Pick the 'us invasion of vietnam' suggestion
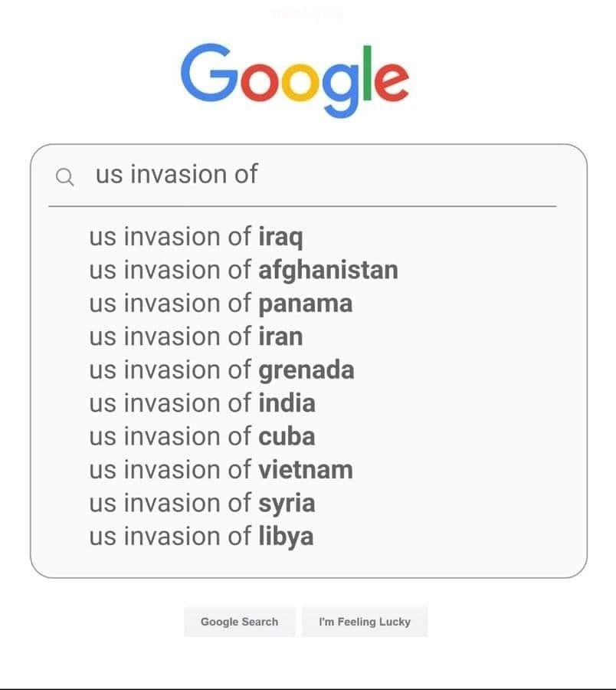Viewport: 616px width, 690px height. coord(221,469)
